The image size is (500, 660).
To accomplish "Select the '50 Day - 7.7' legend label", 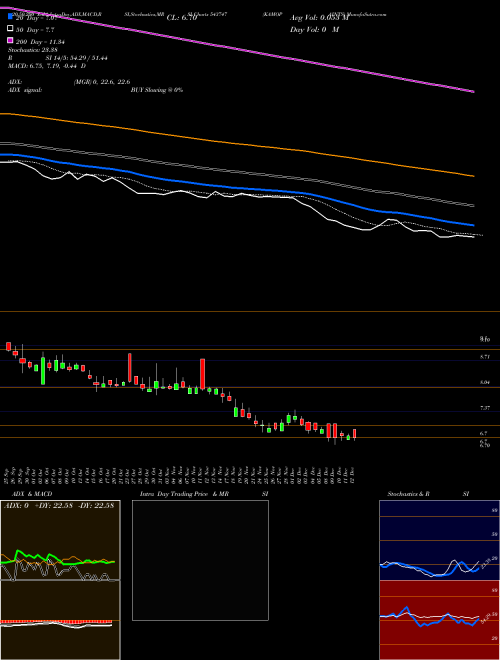I will click(35, 30).
